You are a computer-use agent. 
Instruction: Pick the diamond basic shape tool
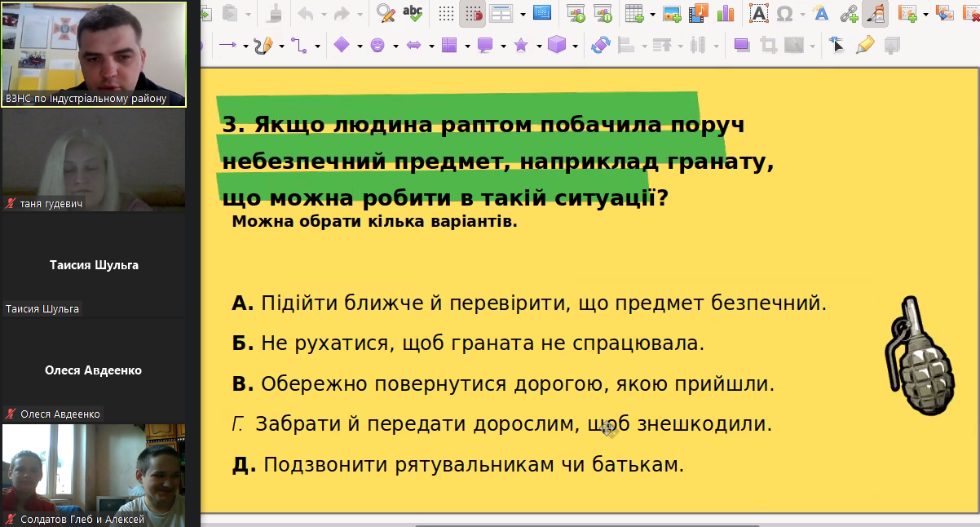pos(342,45)
